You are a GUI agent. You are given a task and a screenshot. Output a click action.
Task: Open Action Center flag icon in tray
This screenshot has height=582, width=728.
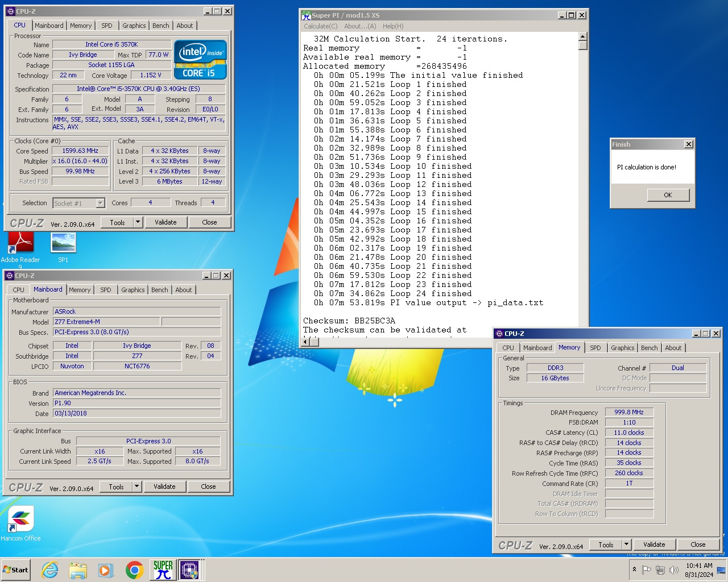coord(647,570)
